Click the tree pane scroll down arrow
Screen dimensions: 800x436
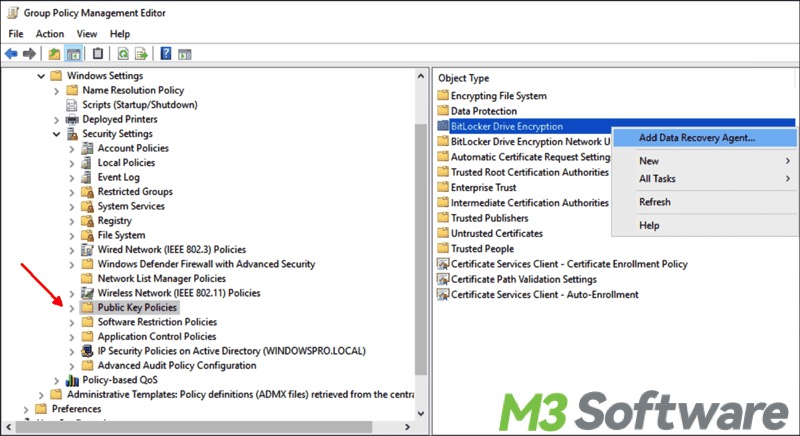tap(421, 414)
